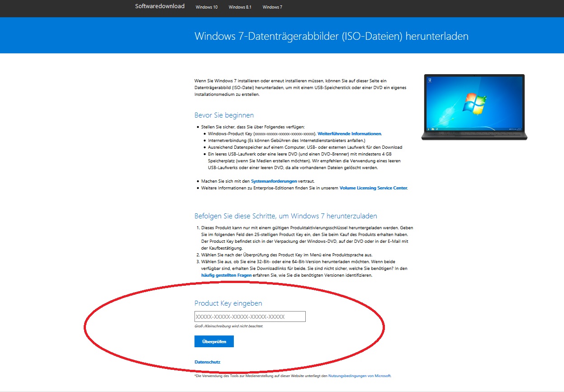Click the page title about ISO-Dateien herunterladen

332,36
